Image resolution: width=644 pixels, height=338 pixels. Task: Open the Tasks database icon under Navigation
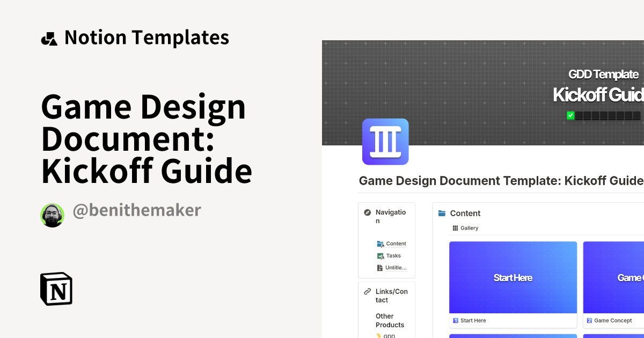[380, 255]
